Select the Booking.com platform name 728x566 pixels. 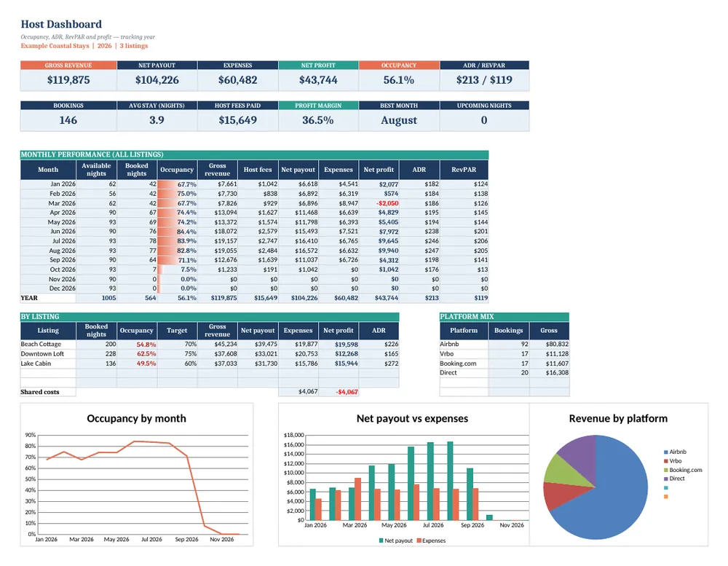pos(458,363)
